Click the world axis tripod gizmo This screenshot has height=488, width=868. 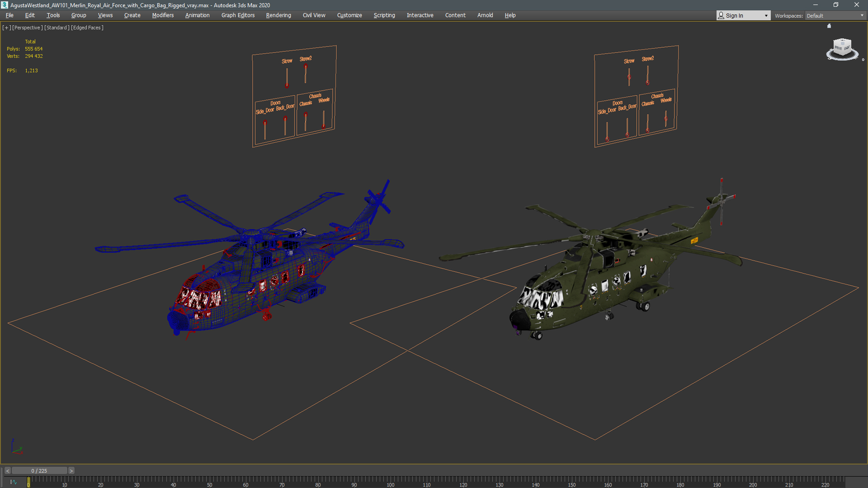pos(16,447)
